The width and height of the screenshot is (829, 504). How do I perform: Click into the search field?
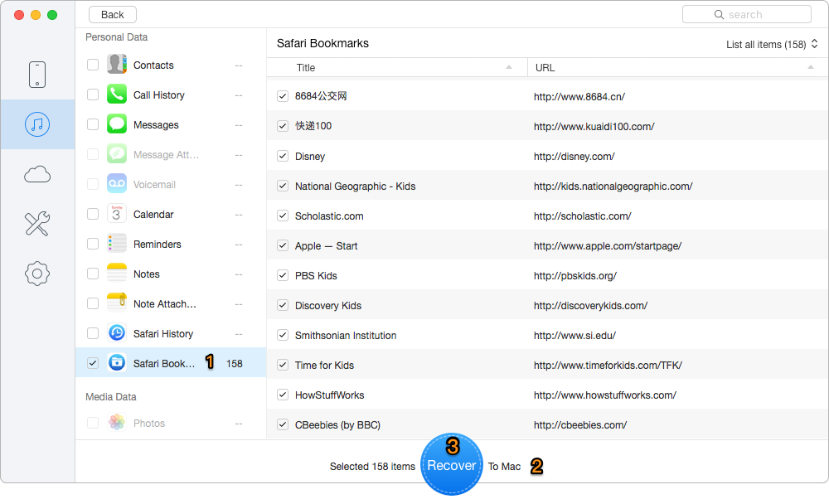pos(747,15)
